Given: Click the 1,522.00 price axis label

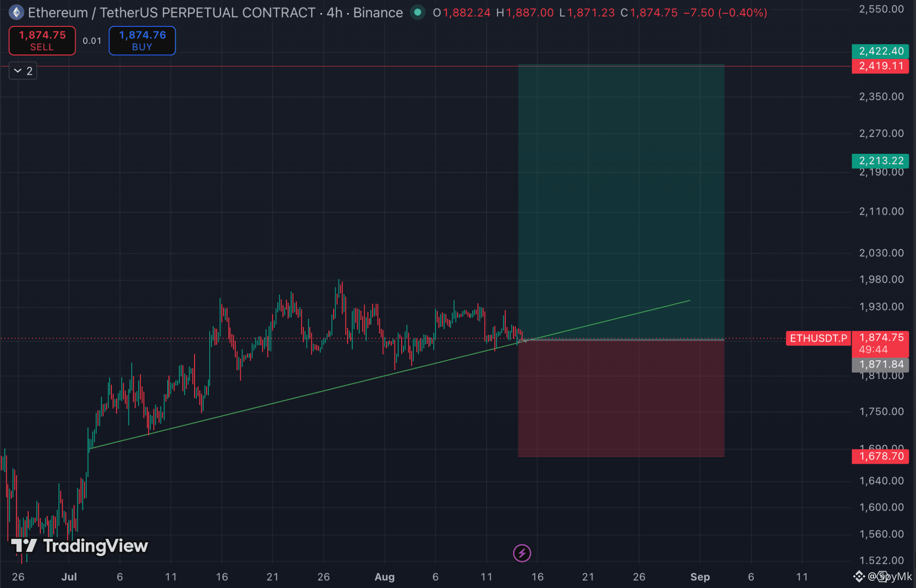Looking at the screenshot, I should point(881,560).
